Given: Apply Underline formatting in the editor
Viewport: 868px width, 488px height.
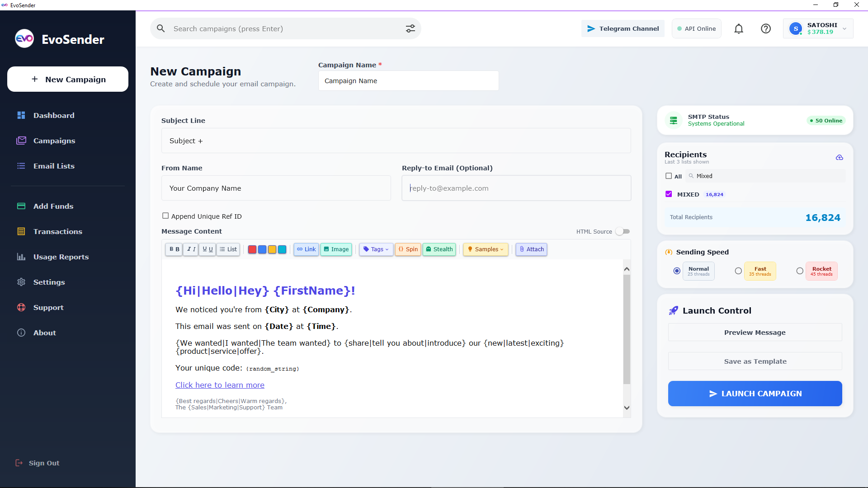Looking at the screenshot, I should [208, 249].
